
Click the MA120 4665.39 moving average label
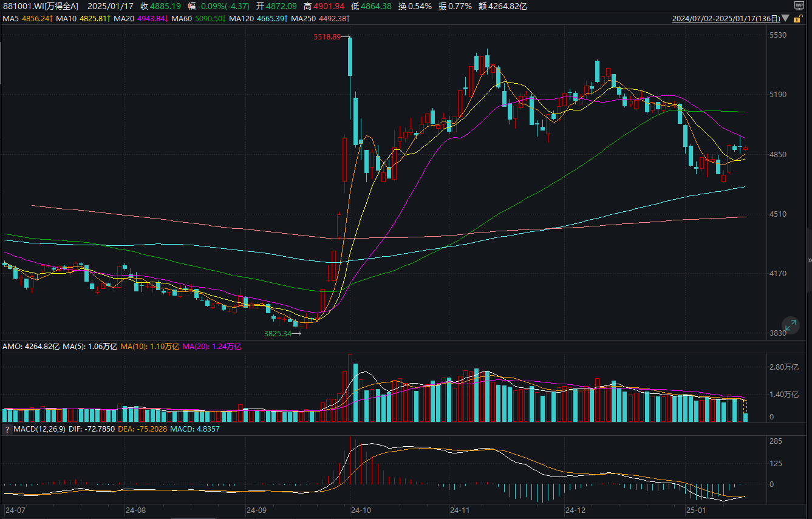tap(259, 19)
